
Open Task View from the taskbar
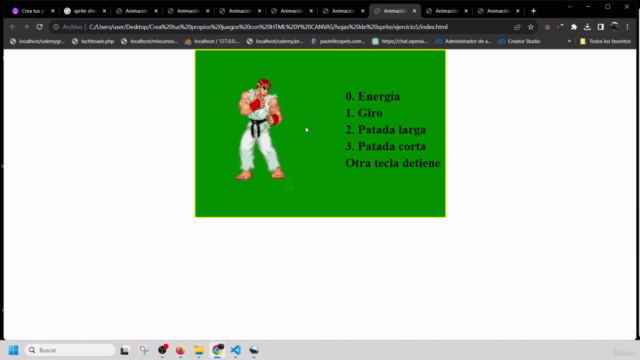124,350
